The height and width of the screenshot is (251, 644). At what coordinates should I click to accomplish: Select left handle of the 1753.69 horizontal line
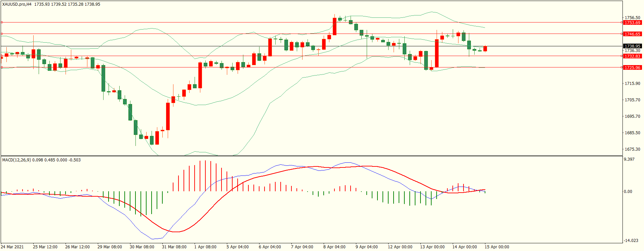point(2,22)
